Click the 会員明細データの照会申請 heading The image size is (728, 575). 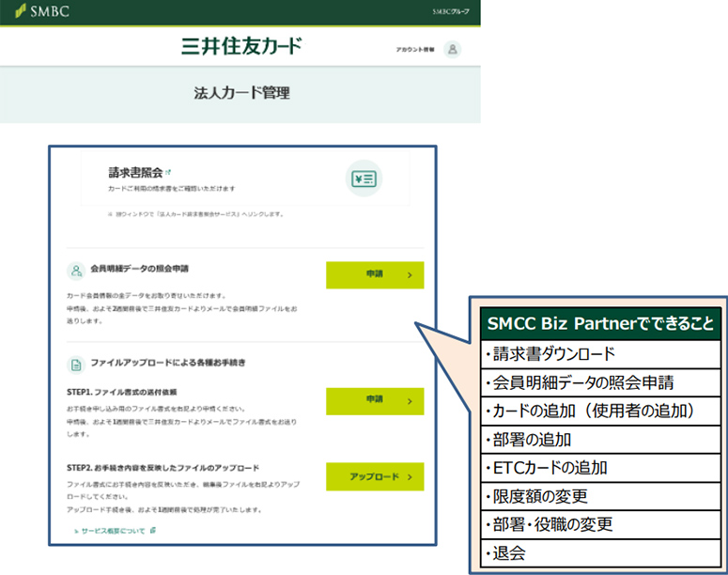click(x=139, y=269)
